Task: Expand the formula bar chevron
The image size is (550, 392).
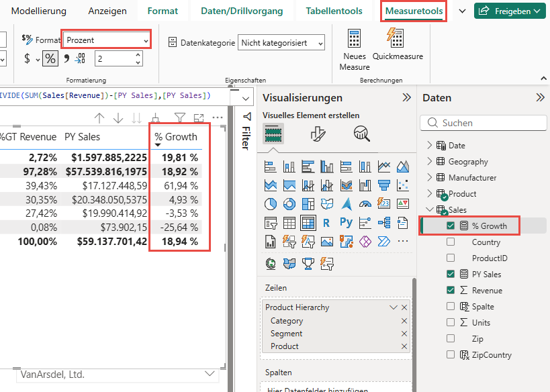Action: [x=246, y=99]
